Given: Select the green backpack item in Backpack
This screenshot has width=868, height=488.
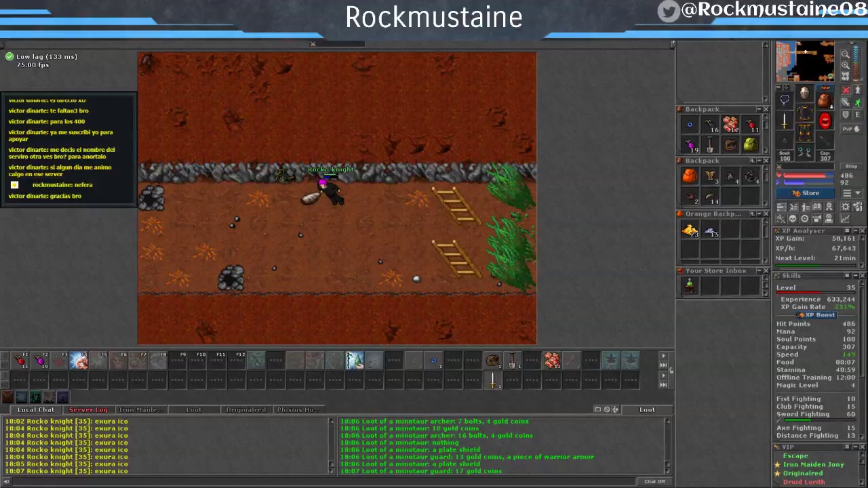Looking at the screenshot, I should (x=750, y=144).
